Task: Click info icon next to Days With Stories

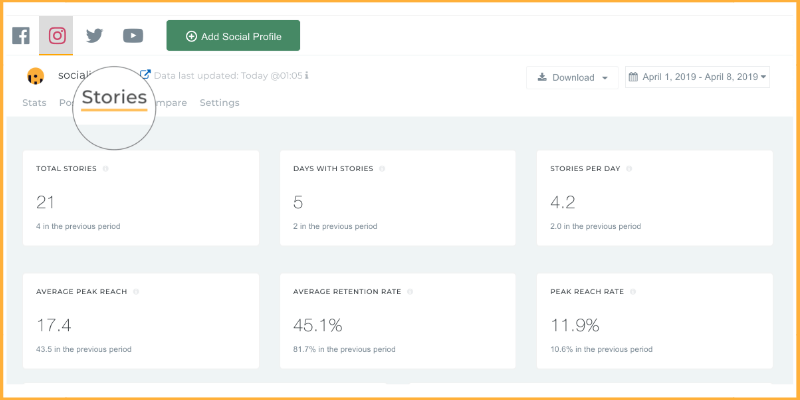Action: click(x=382, y=168)
